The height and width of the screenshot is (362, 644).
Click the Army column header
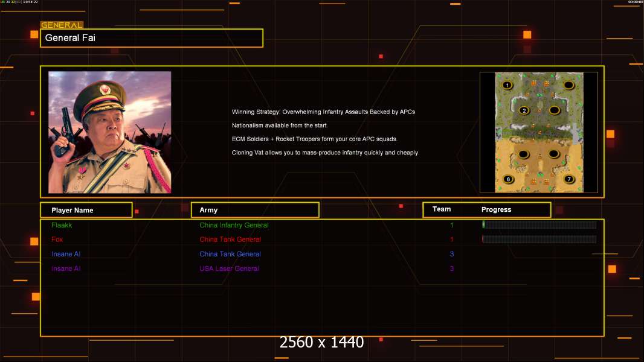point(255,210)
